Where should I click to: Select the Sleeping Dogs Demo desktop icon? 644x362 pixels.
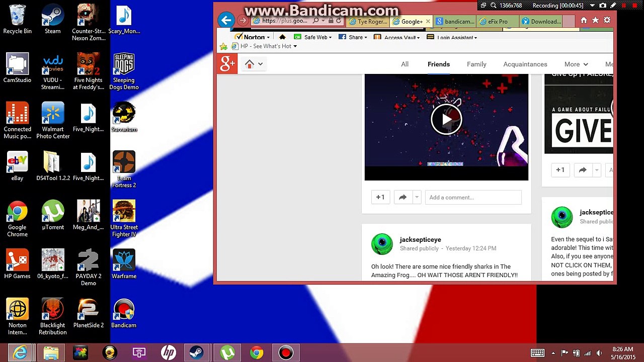pyautogui.click(x=124, y=72)
